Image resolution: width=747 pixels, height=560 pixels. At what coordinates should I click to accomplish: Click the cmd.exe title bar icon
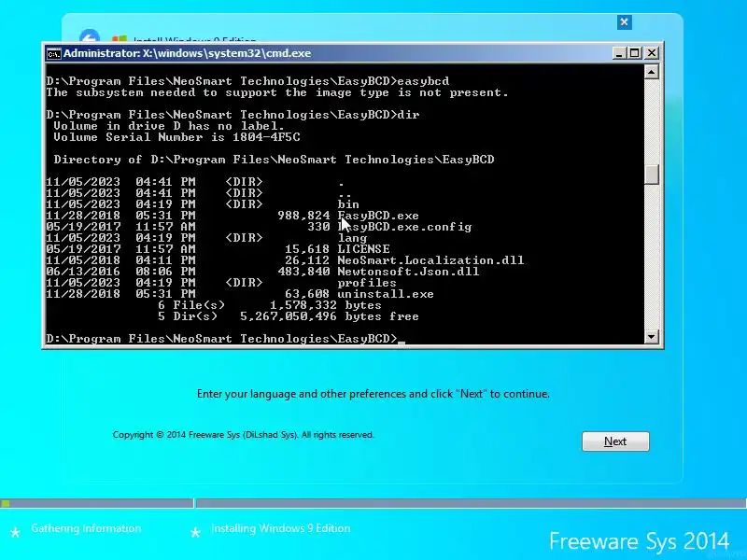[x=54, y=54]
